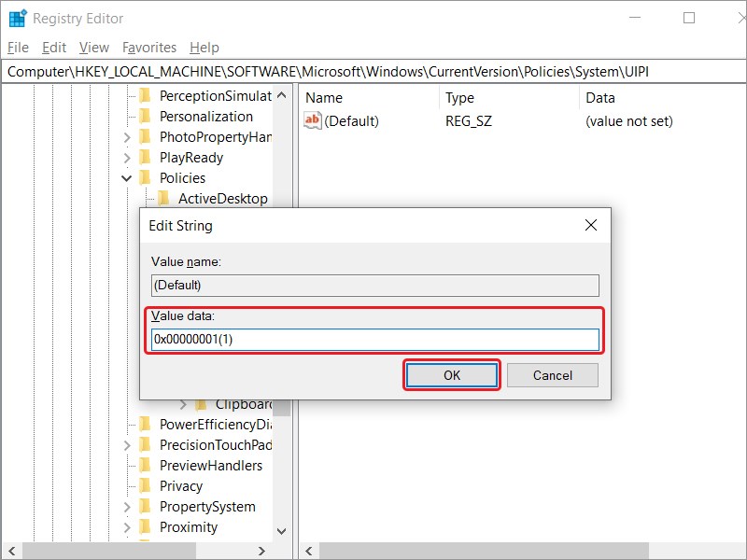Click the REG_SZ type cell
Screen dimensions: 747x560
coord(469,121)
